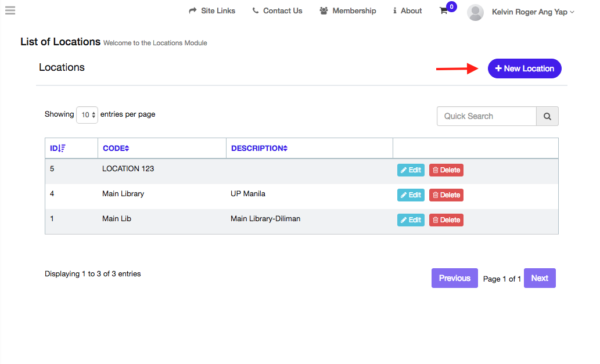Screen dimensions: 600x364
Task: Go to Contact Us page
Action: [x=277, y=10]
